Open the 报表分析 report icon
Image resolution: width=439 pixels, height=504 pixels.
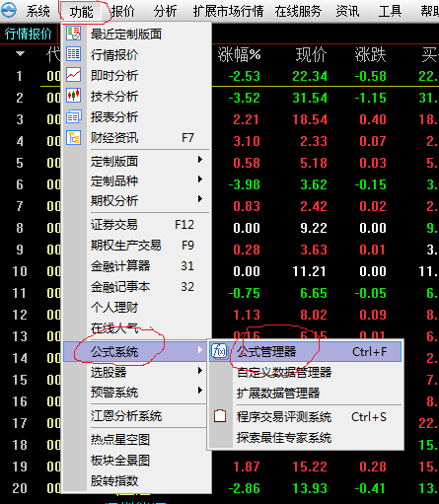74,116
